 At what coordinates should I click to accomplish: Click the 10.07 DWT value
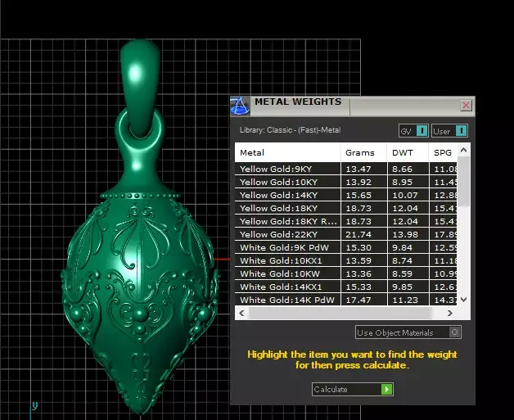click(x=405, y=196)
